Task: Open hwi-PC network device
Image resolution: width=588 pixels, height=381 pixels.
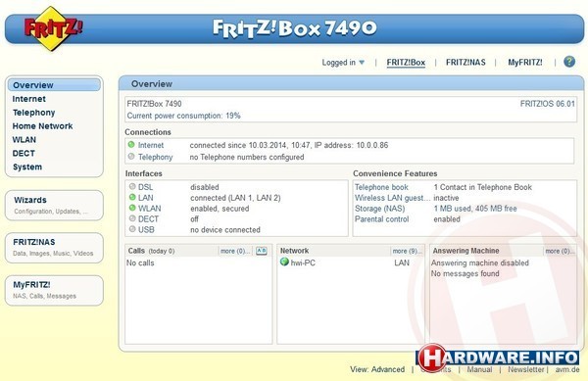Action: (x=303, y=263)
